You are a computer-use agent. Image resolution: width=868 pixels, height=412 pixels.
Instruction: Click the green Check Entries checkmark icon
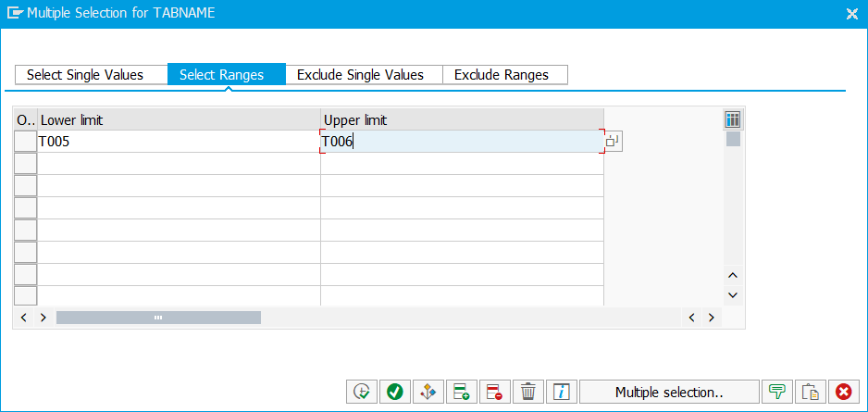click(x=395, y=392)
